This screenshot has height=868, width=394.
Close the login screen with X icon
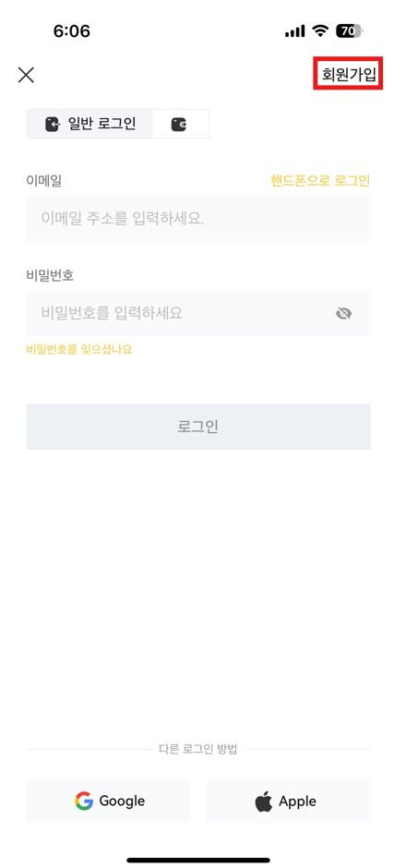click(x=26, y=76)
